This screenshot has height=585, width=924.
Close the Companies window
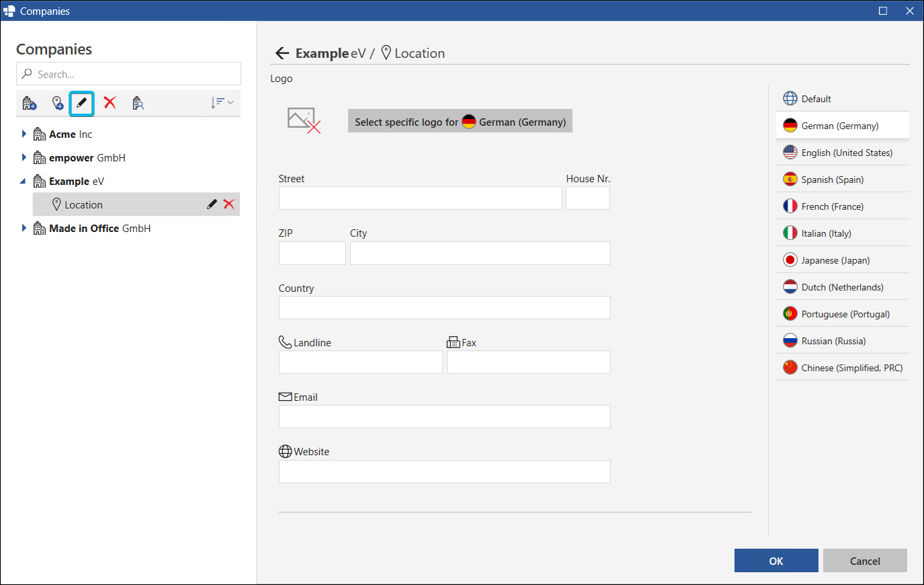(x=910, y=11)
